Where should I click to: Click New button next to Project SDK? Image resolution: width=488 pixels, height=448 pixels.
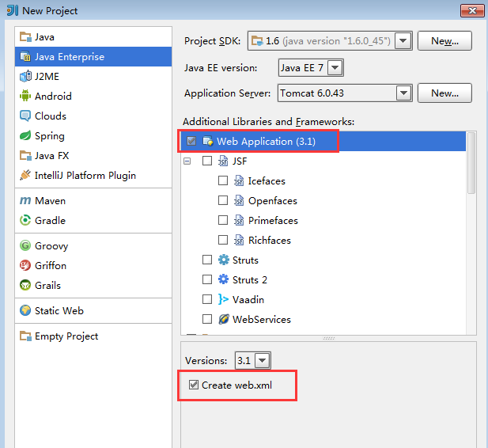(x=444, y=41)
